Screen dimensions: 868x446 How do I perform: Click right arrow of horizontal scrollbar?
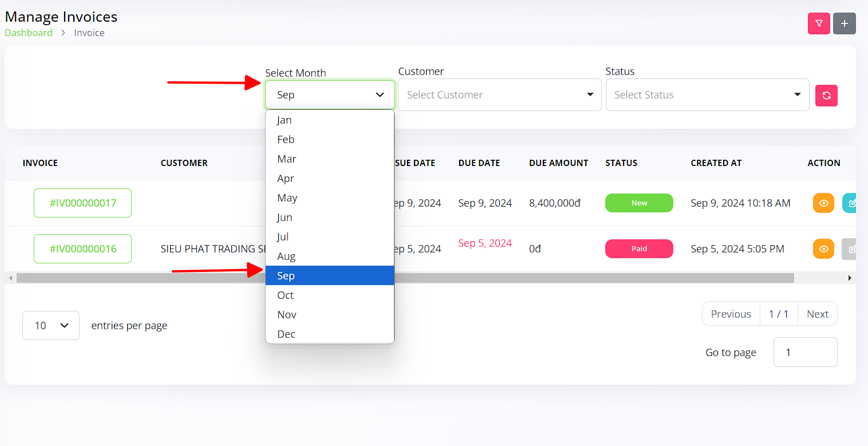tap(850, 278)
